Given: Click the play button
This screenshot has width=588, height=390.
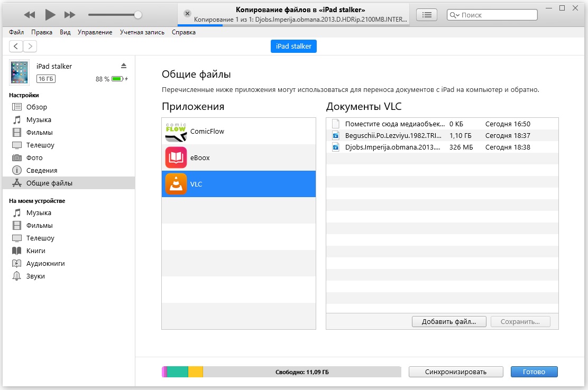Looking at the screenshot, I should (50, 15).
